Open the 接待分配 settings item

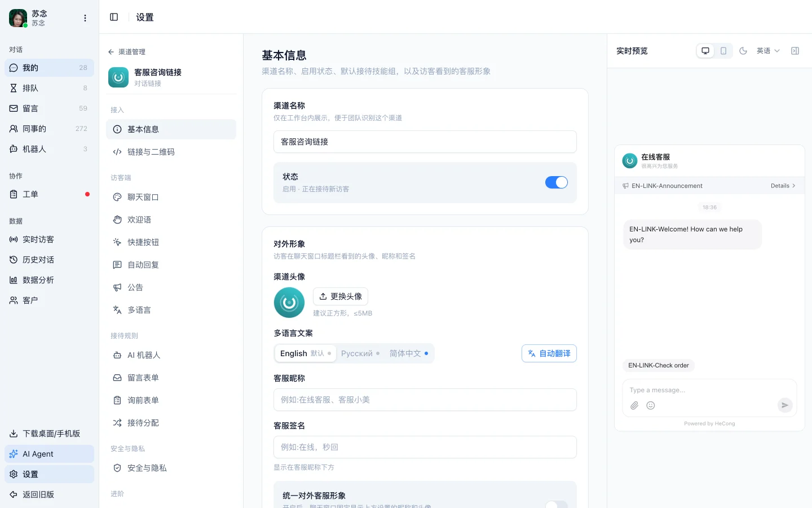point(171,423)
